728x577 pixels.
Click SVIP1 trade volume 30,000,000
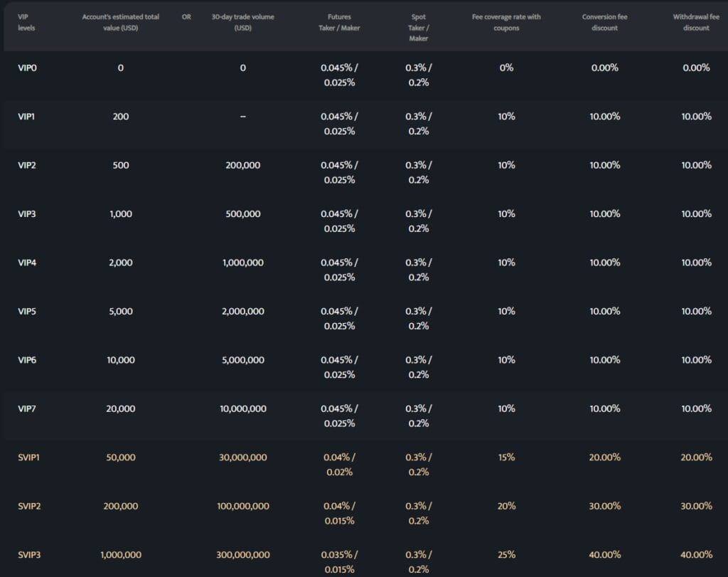coord(243,457)
